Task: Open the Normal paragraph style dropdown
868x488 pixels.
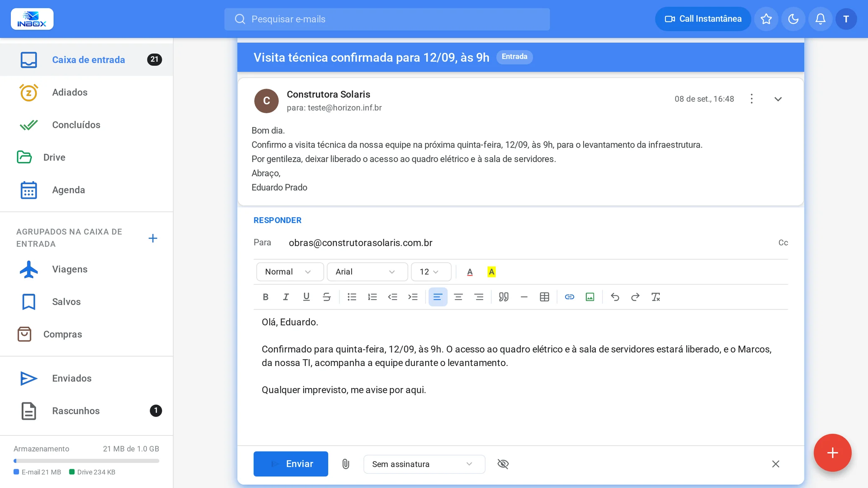Action: (290, 272)
